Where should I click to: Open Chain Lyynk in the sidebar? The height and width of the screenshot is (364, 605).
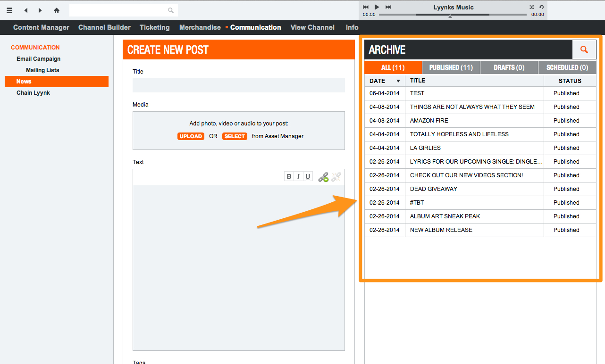(33, 93)
